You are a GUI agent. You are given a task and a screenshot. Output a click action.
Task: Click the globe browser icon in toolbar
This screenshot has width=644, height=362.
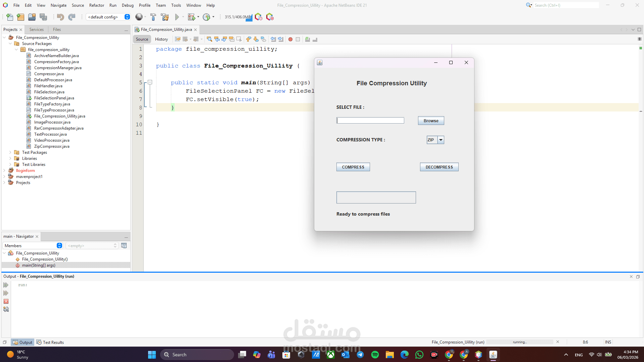click(139, 17)
